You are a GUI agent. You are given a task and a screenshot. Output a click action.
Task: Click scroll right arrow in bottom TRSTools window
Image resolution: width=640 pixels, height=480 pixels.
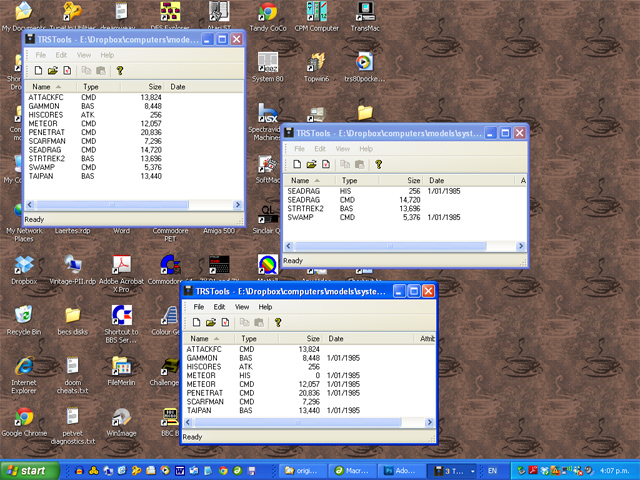pyautogui.click(x=429, y=422)
